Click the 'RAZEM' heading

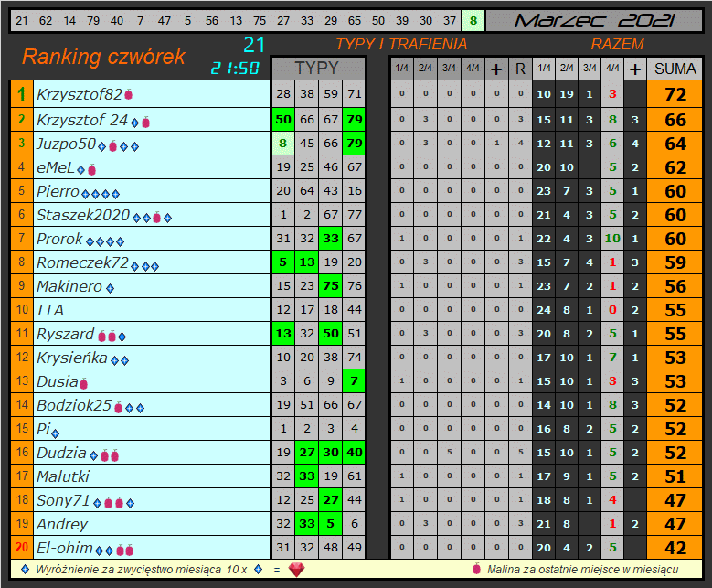tap(617, 44)
